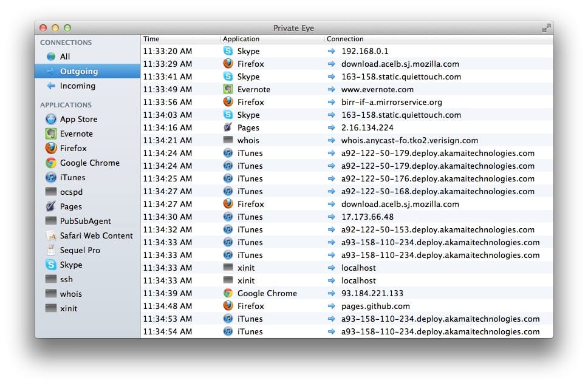588x386 pixels.
Task: Filter by Sequel Pro application
Action: point(87,250)
